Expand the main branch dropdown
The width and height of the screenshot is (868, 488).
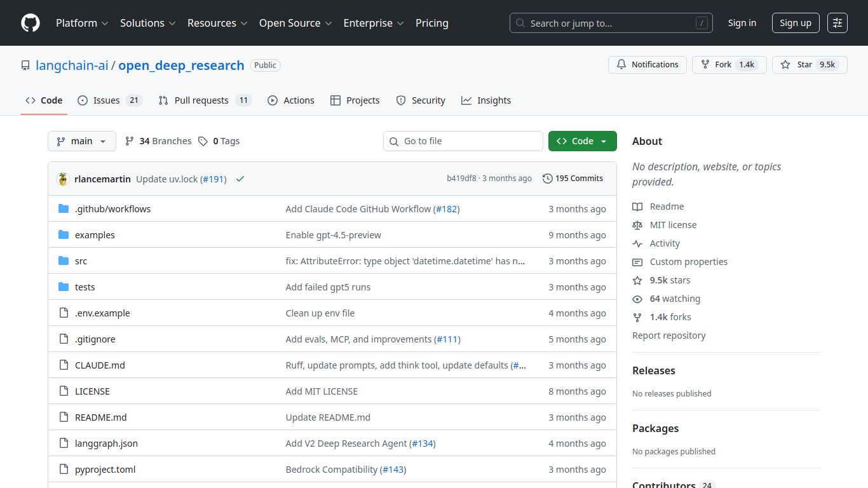pos(81,140)
